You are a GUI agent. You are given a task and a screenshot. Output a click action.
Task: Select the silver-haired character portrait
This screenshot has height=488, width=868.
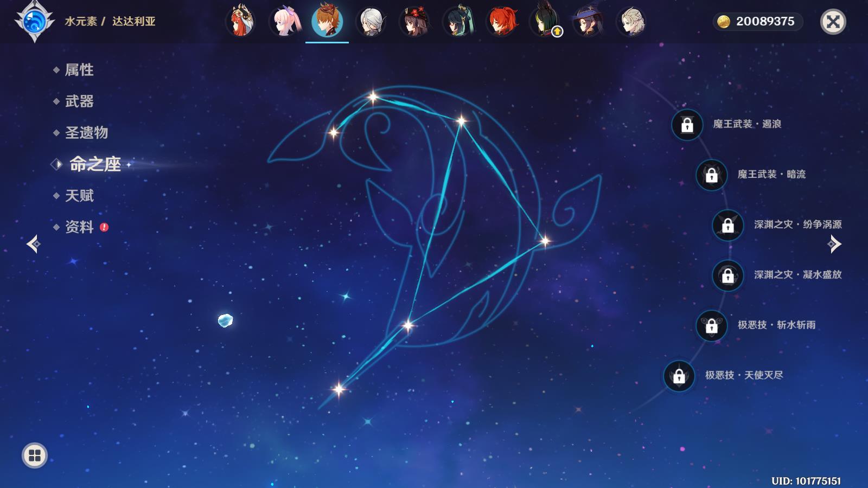tap(371, 22)
